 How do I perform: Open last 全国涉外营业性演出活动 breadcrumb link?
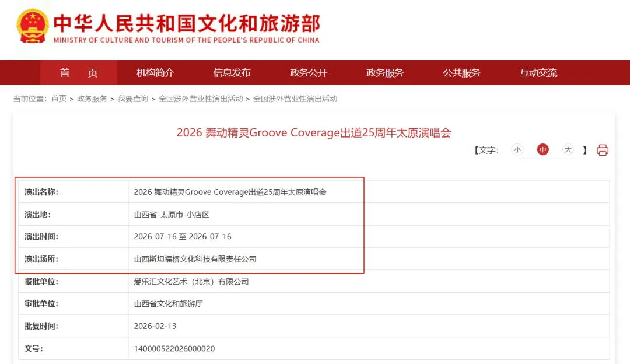click(295, 99)
